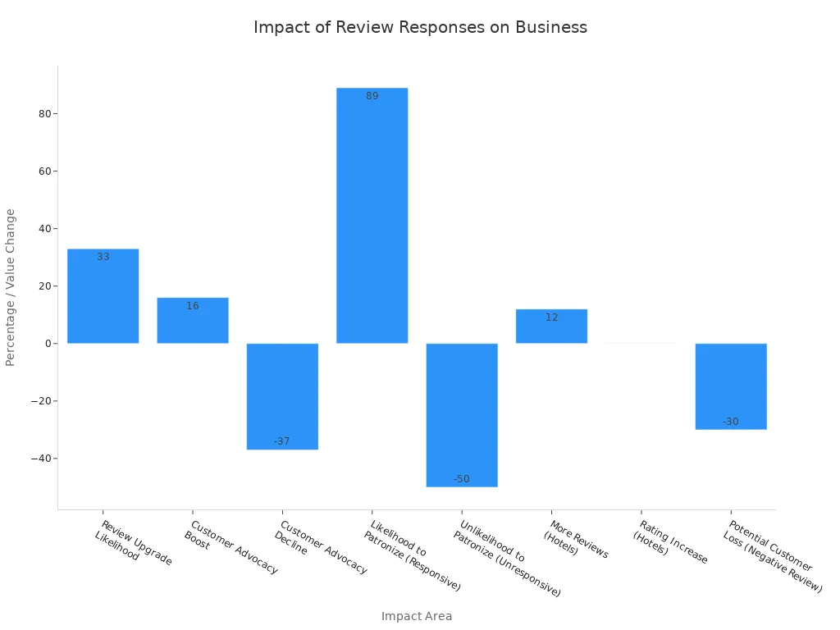
Task: Click the 'Review Upgrade Likelihood' axis label
Action: click(x=134, y=542)
